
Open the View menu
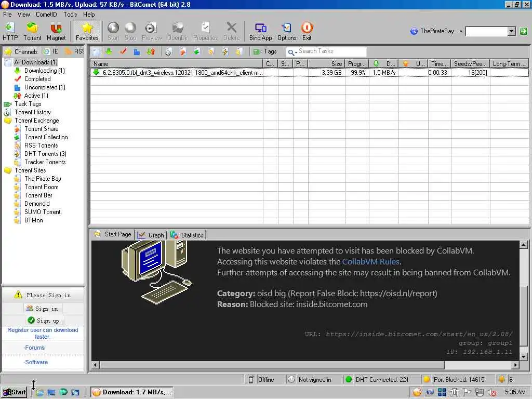pos(24,14)
